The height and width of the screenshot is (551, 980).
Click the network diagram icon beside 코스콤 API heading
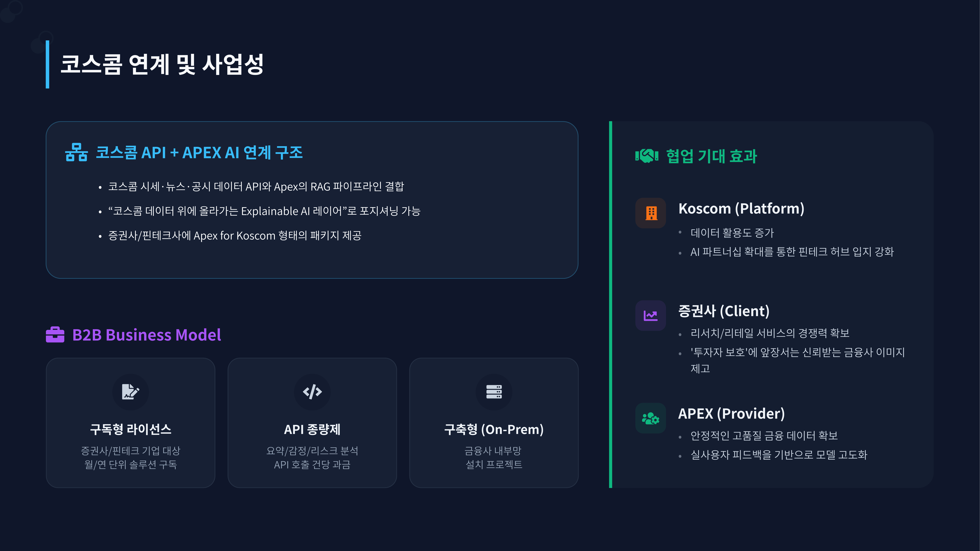pos(76,152)
